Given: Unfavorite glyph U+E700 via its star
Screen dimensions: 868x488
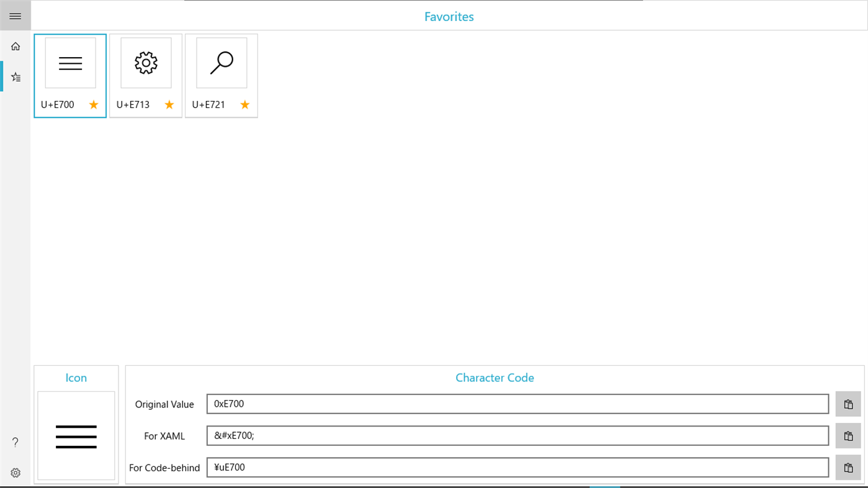Looking at the screenshot, I should click(93, 105).
